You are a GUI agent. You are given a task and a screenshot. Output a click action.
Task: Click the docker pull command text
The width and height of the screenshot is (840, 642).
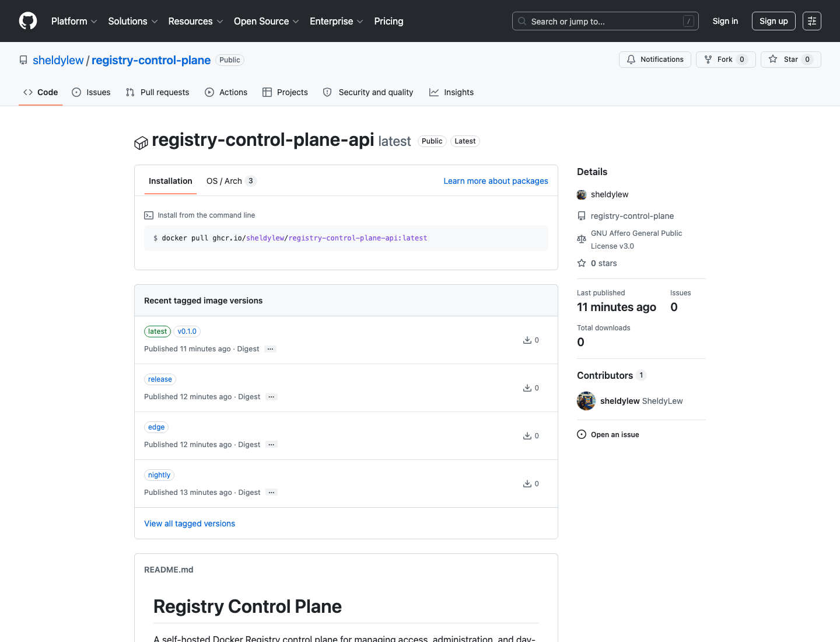(x=295, y=238)
